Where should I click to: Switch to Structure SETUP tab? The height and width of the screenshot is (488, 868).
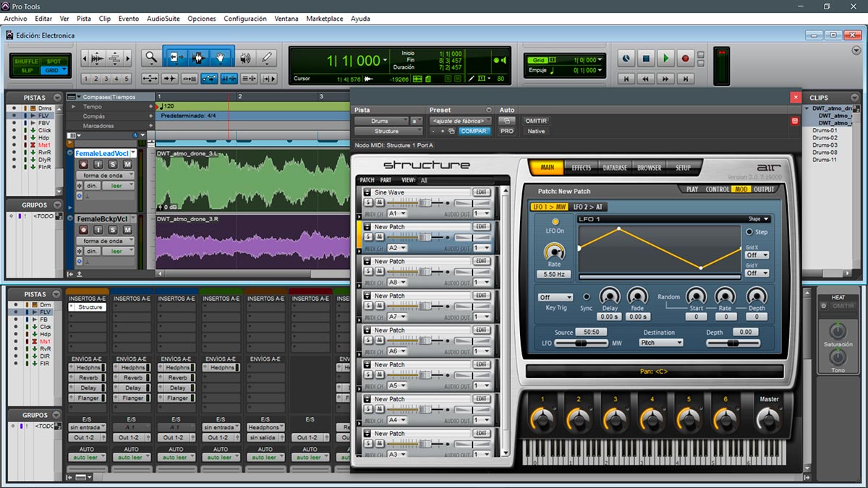tap(683, 168)
